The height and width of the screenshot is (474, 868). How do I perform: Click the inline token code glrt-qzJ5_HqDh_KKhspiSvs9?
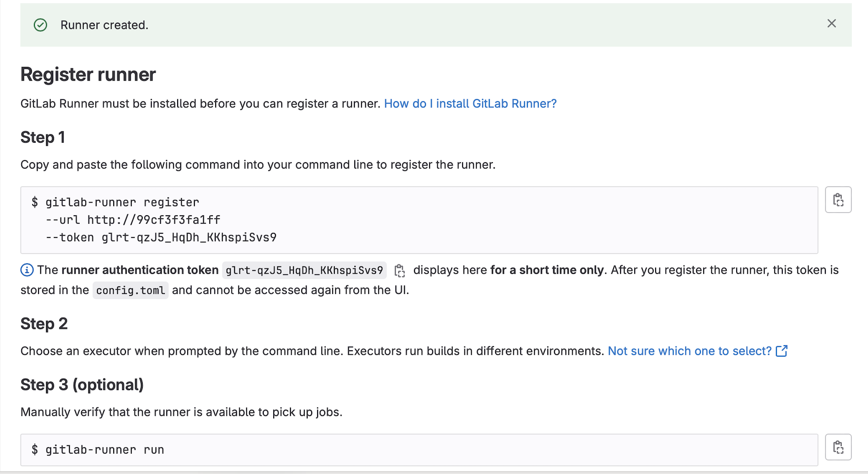pyautogui.click(x=304, y=271)
